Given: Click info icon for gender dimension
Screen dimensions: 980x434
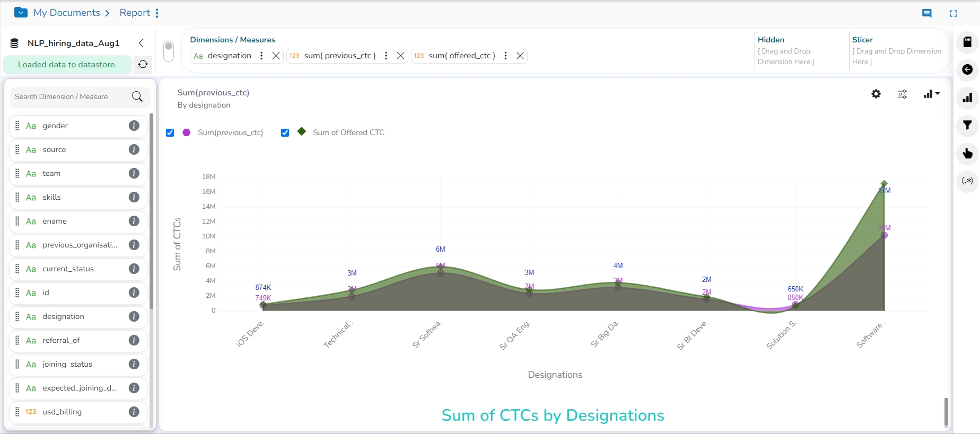Looking at the screenshot, I should point(134,126).
